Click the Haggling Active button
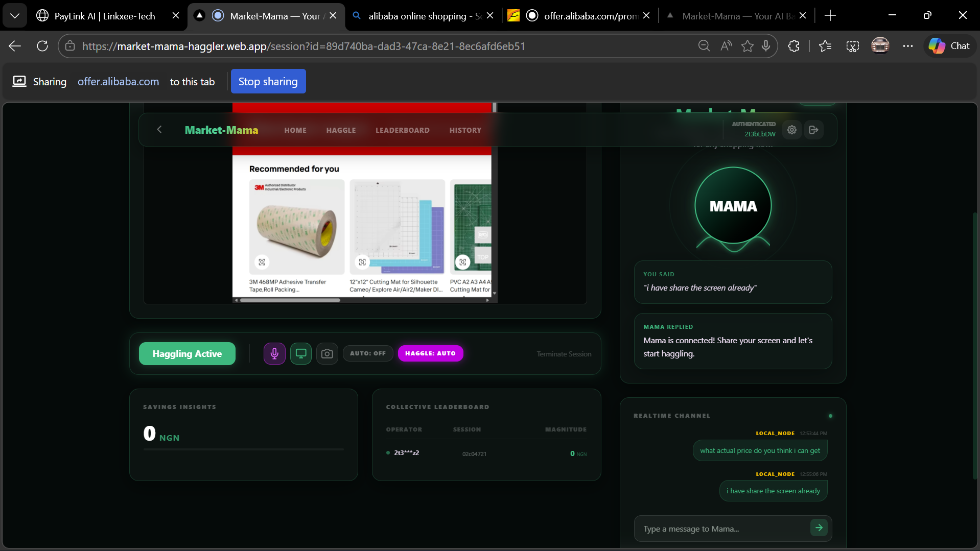The image size is (980, 551). click(187, 353)
